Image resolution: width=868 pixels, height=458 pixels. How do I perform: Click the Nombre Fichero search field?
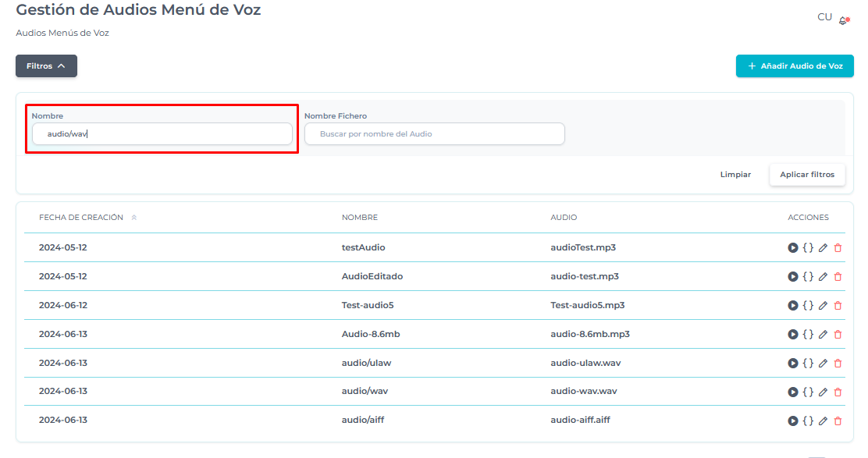tap(434, 134)
